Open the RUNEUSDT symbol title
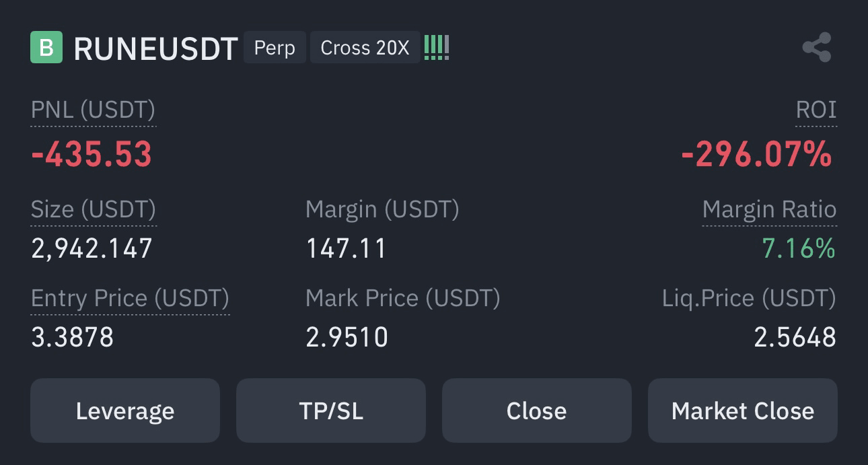Viewport: 868px width, 465px height. [155, 48]
